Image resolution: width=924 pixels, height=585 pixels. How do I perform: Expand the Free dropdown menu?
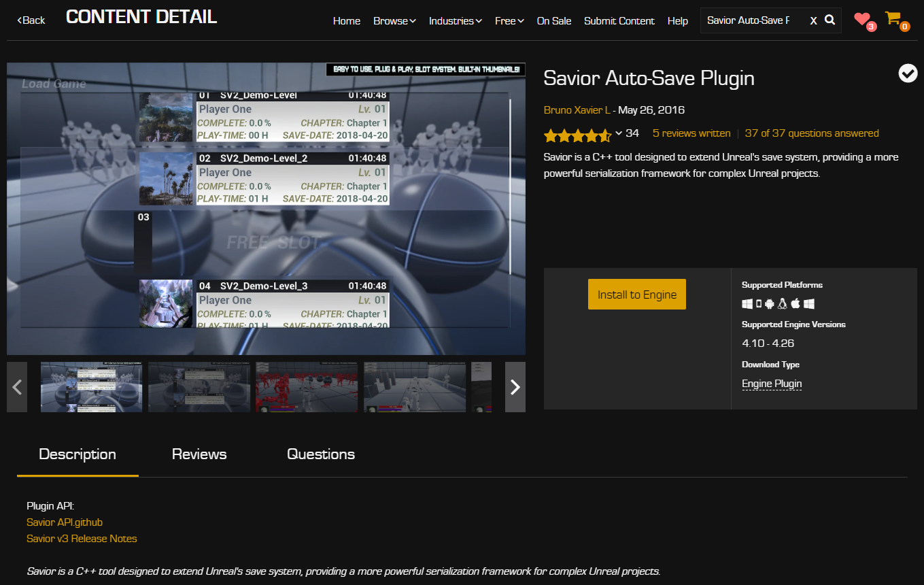(x=509, y=21)
